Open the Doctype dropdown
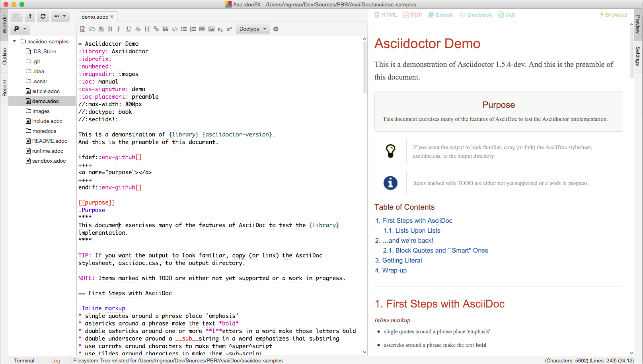The height and width of the screenshot is (364, 643). (x=253, y=29)
